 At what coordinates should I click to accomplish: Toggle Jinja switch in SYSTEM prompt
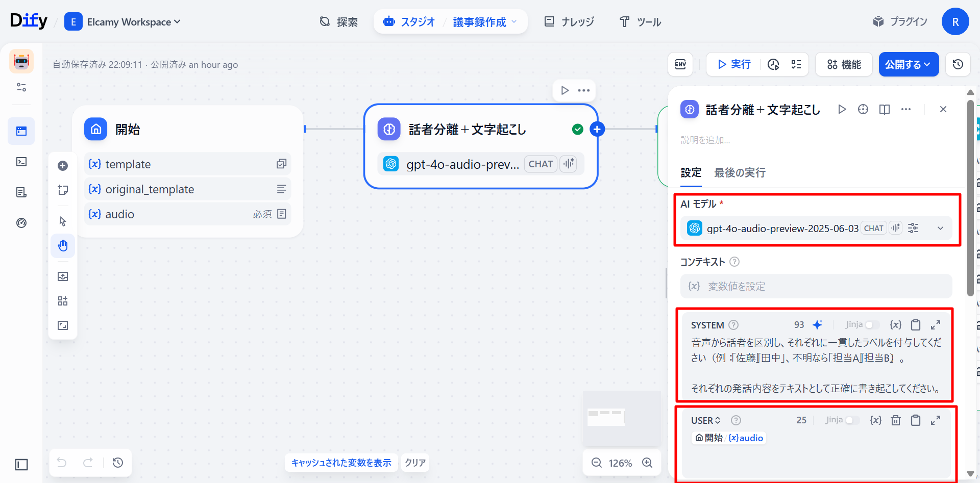pos(872,325)
